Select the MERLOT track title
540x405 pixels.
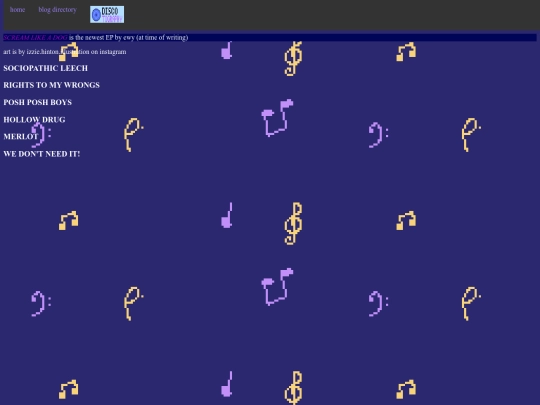click(x=21, y=137)
